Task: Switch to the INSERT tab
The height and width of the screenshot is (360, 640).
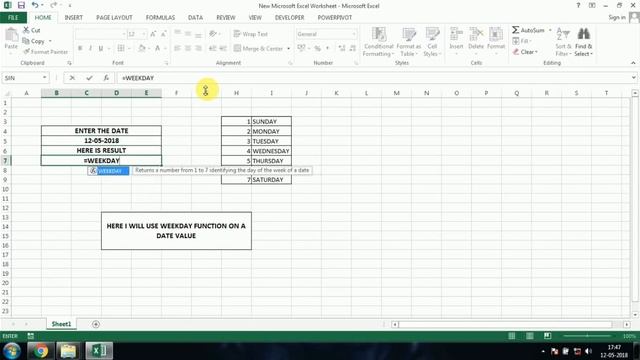Action: [x=73, y=18]
